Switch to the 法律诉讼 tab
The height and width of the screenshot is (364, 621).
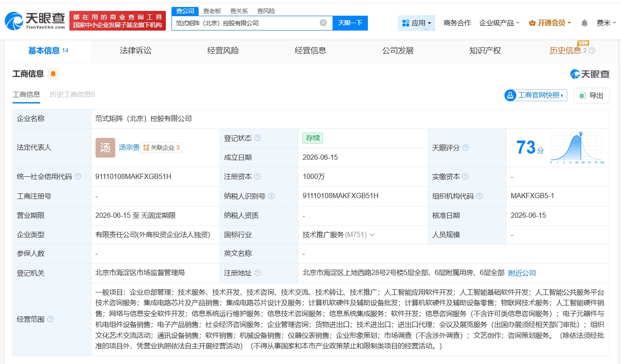pyautogui.click(x=136, y=51)
